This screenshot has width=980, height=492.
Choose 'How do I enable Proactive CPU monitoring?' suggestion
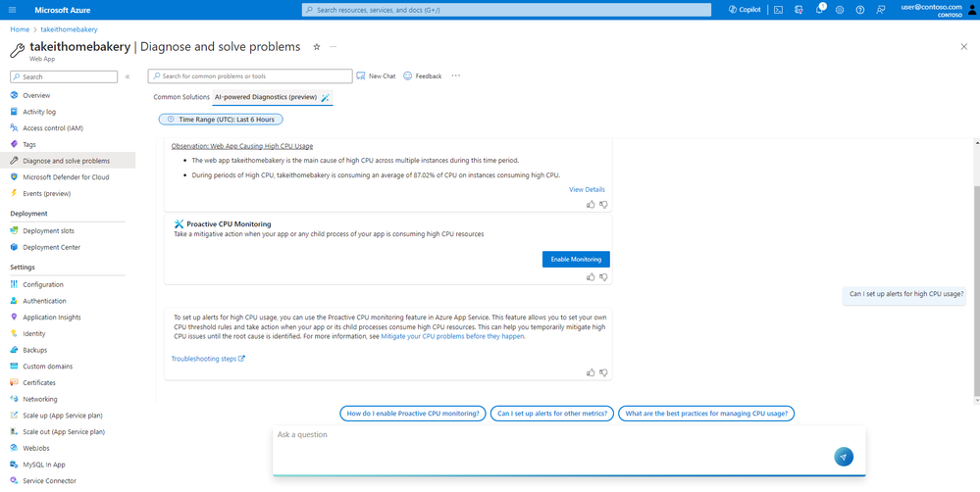coord(412,414)
